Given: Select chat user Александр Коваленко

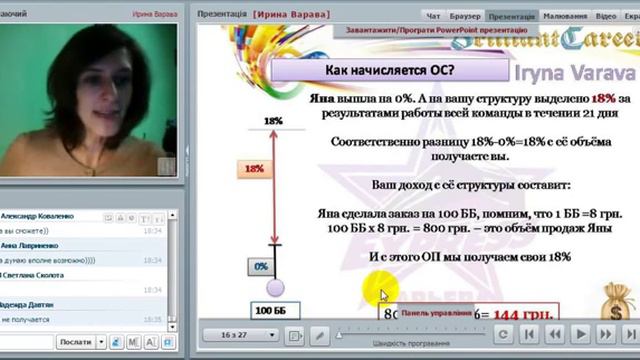Looking at the screenshot, I should pos(37,216).
